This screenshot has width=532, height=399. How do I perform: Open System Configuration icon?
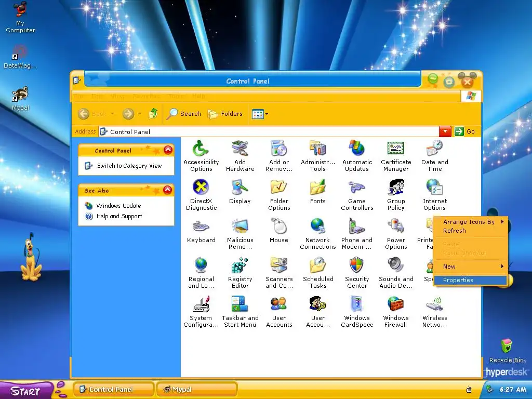pos(201,304)
